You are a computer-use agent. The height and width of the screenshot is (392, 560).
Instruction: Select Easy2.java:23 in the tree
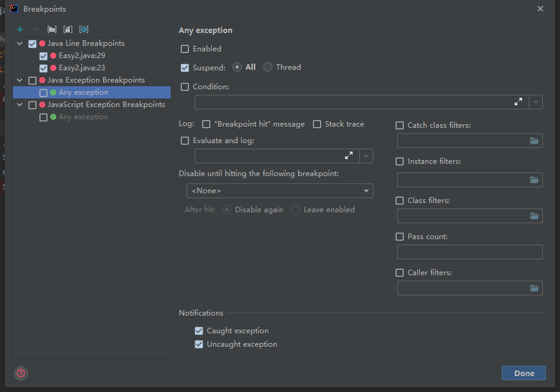(82, 68)
